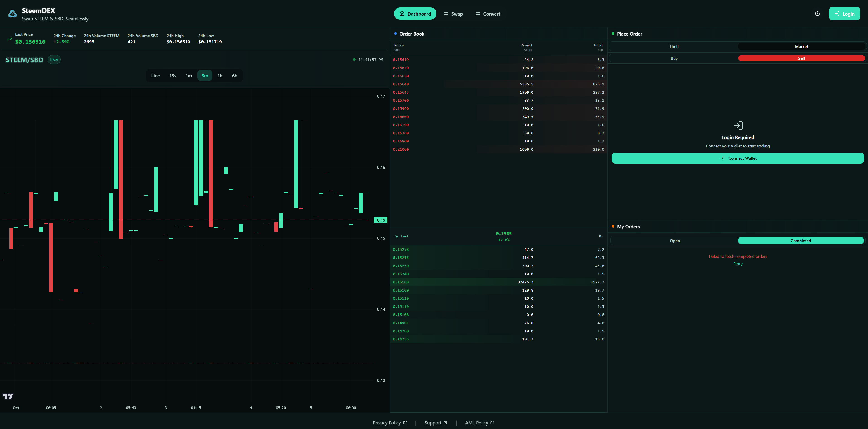868x429 pixels.
Task: Select the Buy side toggle
Action: click(x=674, y=58)
